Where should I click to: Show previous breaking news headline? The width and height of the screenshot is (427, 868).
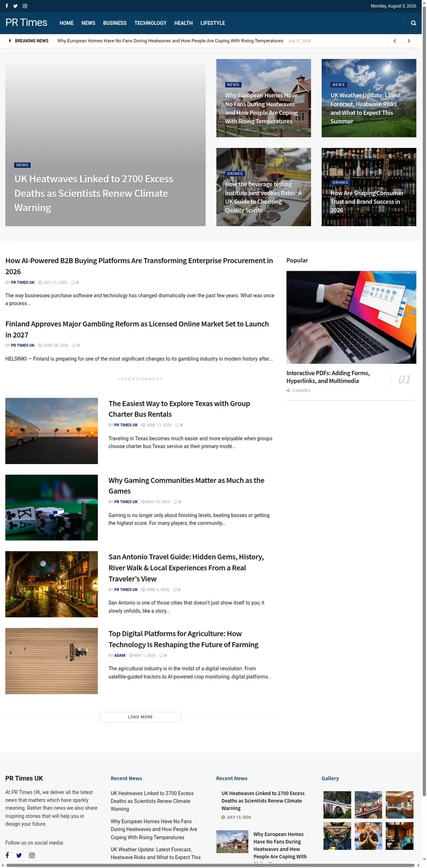click(395, 41)
